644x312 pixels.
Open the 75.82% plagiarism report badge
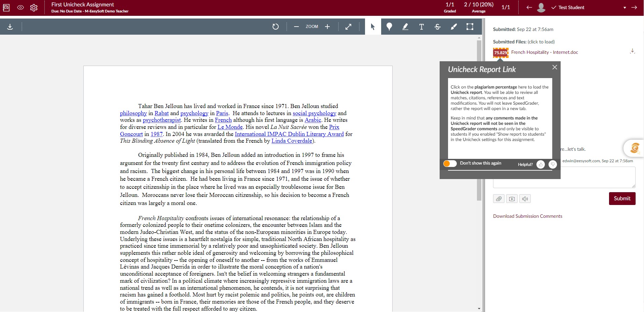coord(500,53)
